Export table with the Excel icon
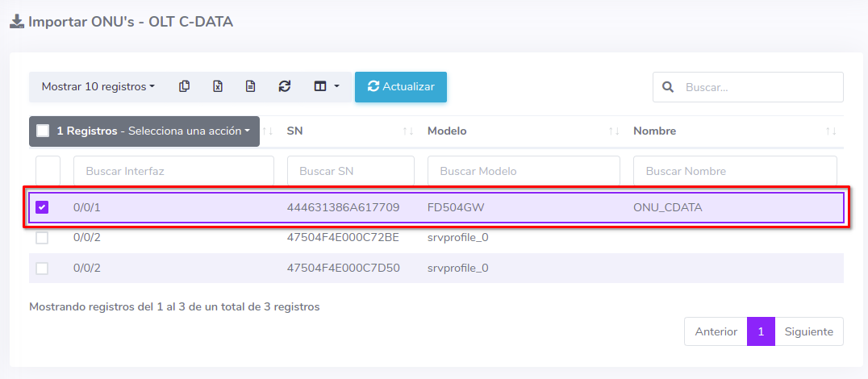868x379 pixels. 218,86
